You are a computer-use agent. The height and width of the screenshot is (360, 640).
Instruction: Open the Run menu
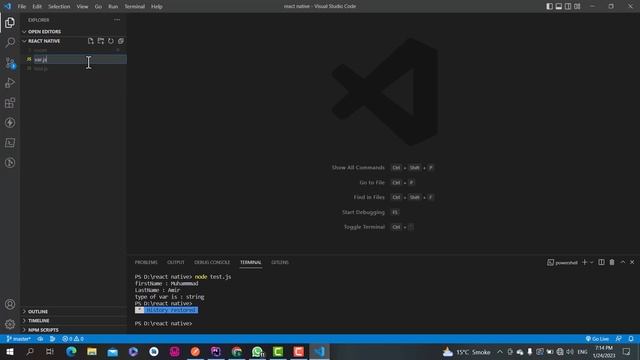click(x=113, y=6)
